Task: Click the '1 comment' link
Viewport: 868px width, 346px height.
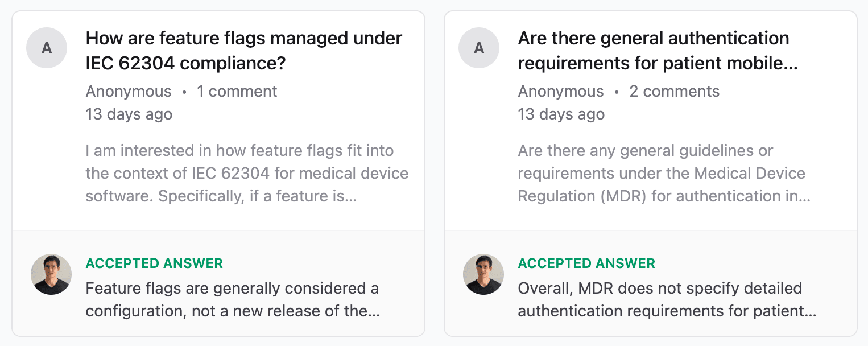Action: coord(237,92)
